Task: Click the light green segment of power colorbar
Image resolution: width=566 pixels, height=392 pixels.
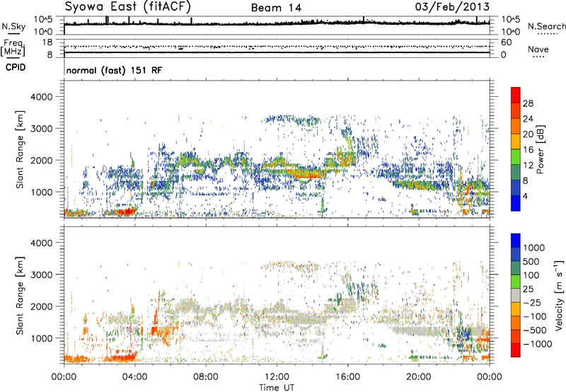Action: [x=516, y=157]
